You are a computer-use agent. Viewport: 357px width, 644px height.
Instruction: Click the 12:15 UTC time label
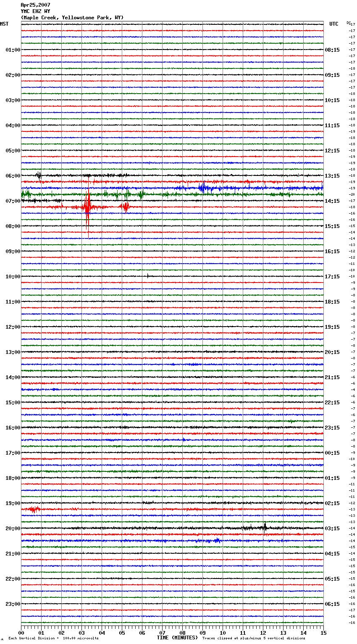coord(332,151)
